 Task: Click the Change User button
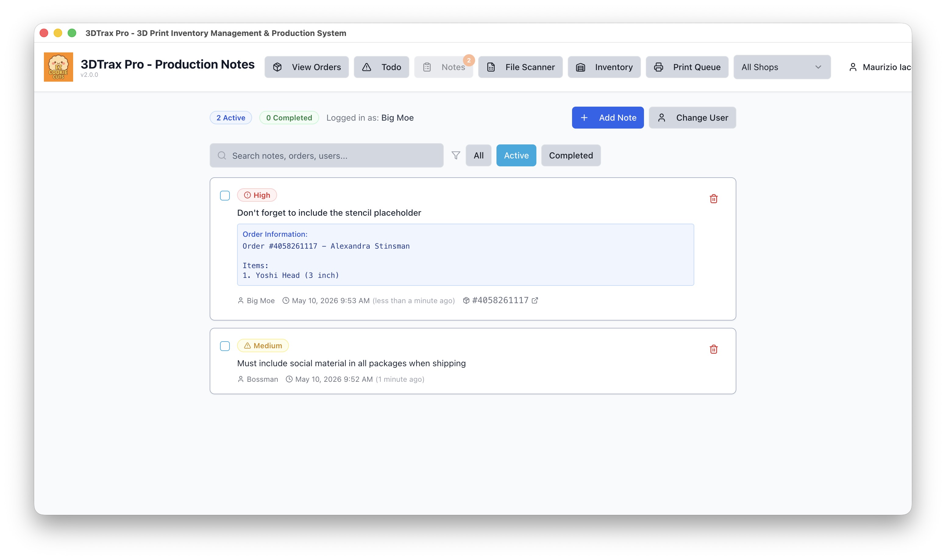[692, 118]
